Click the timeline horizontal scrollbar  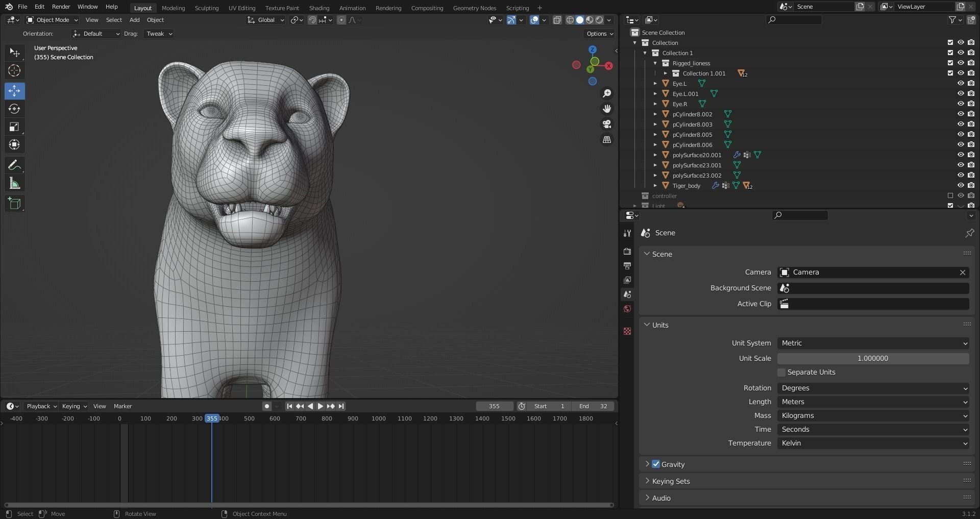click(309, 505)
